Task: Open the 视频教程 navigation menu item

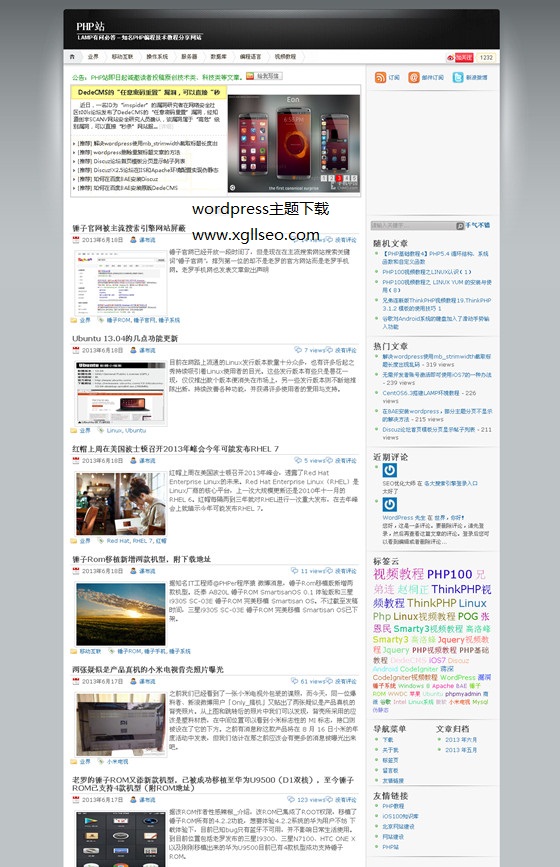Action: (285, 57)
